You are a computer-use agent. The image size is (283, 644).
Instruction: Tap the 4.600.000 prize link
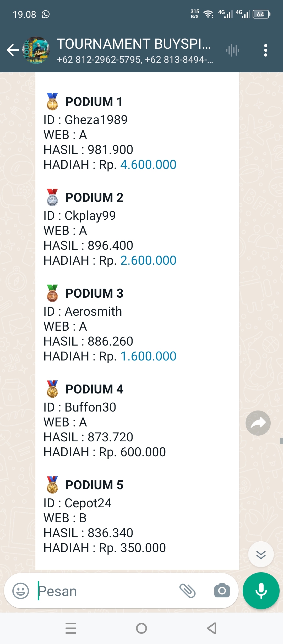tap(148, 165)
